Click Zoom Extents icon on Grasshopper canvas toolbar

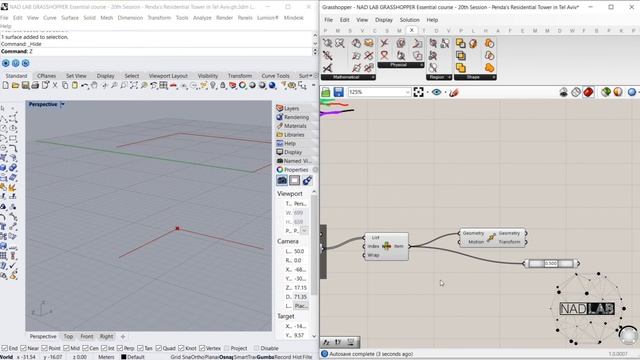click(418, 92)
